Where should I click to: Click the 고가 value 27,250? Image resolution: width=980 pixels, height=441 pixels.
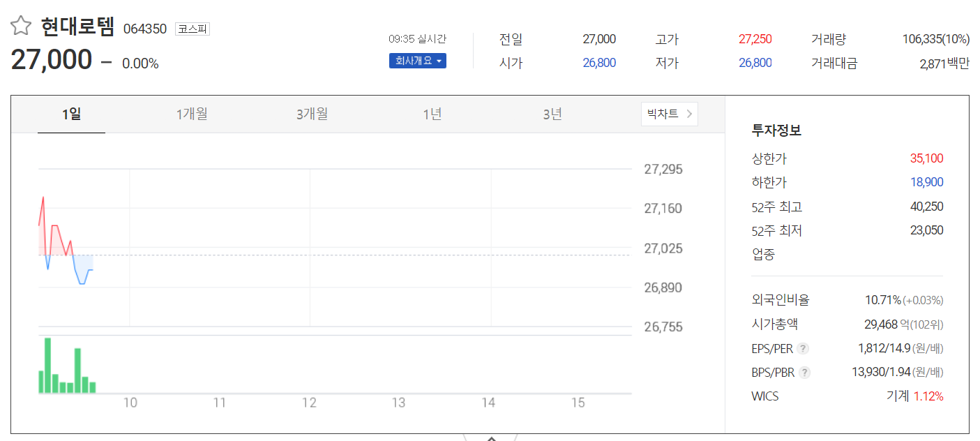coord(755,39)
